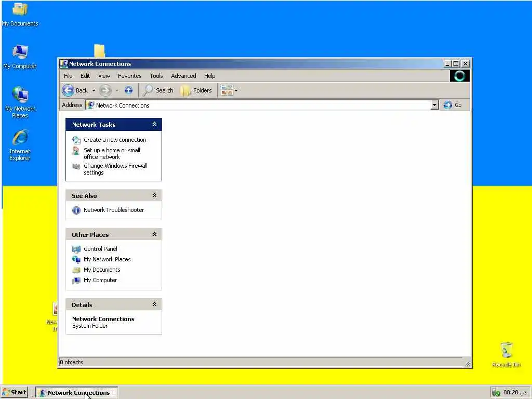The height and width of the screenshot is (399, 532).
Task: Open the Start menu
Action: (x=14, y=393)
